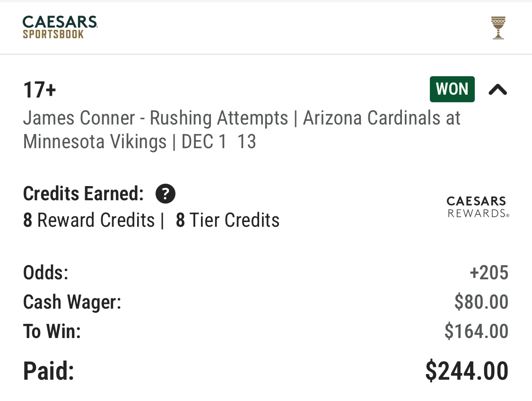Click the $80.00 wager amount
This screenshot has height=401, width=532.
click(481, 302)
